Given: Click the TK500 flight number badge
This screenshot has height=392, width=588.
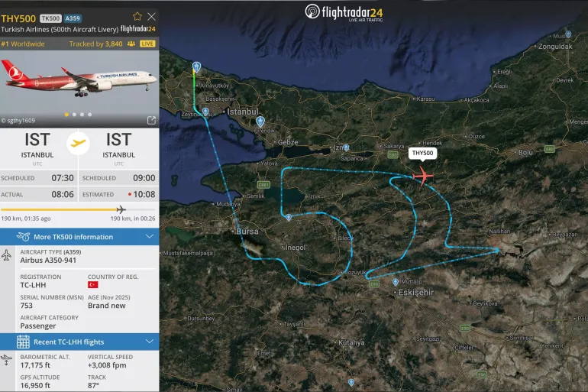Looking at the screenshot, I should tap(50, 18).
